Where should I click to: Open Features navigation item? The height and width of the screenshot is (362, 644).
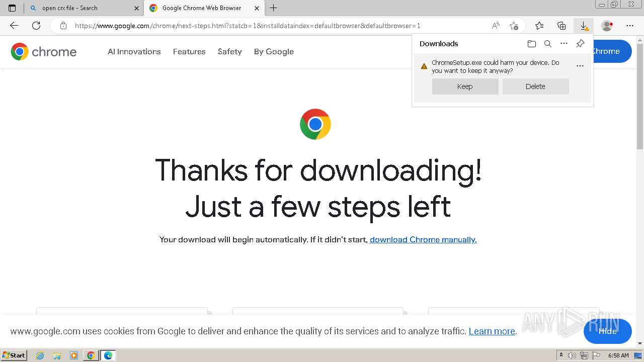pyautogui.click(x=189, y=51)
